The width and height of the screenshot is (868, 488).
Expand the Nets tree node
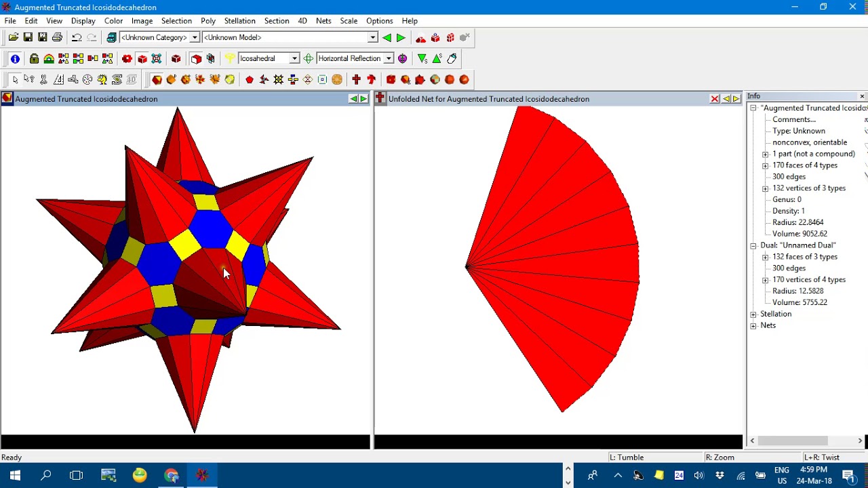click(753, 326)
